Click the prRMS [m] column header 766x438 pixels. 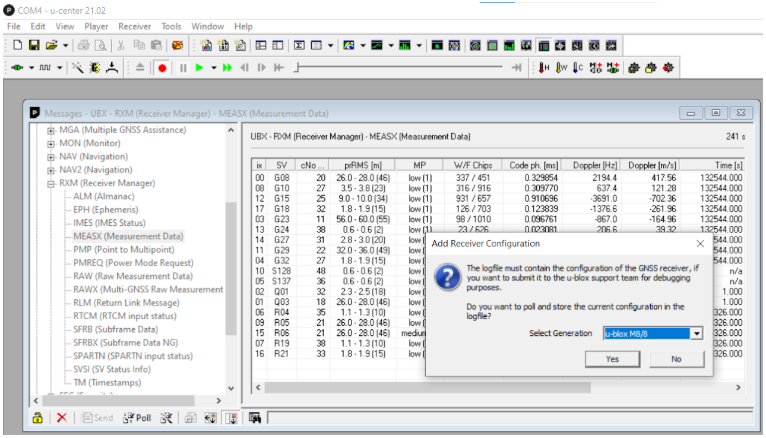tap(362, 165)
